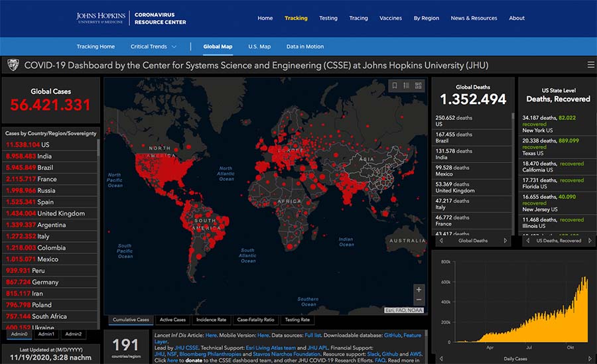Screen dimensions: 597x364
Task: Go to previous US Deaths, Recovered page
Action: pyautogui.click(x=528, y=241)
